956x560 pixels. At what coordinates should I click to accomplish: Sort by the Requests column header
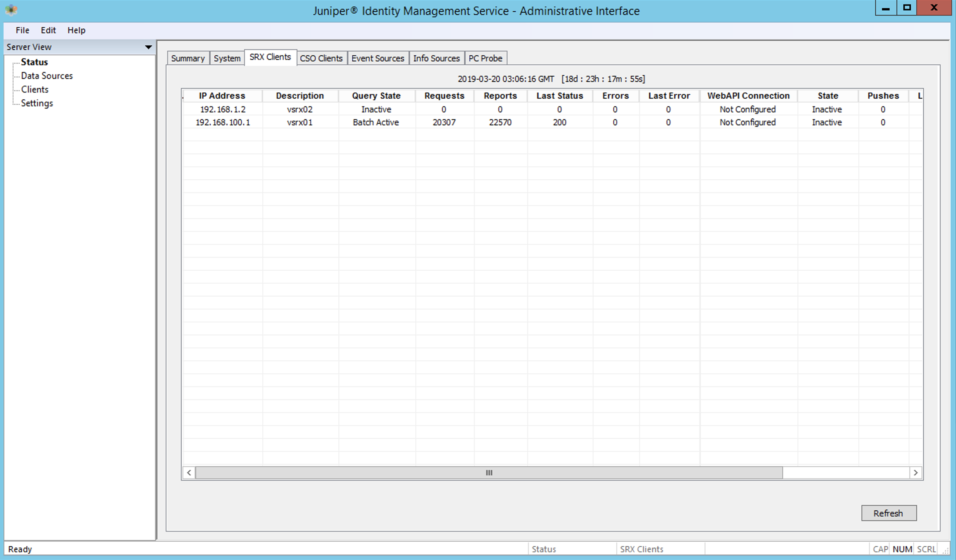click(444, 96)
